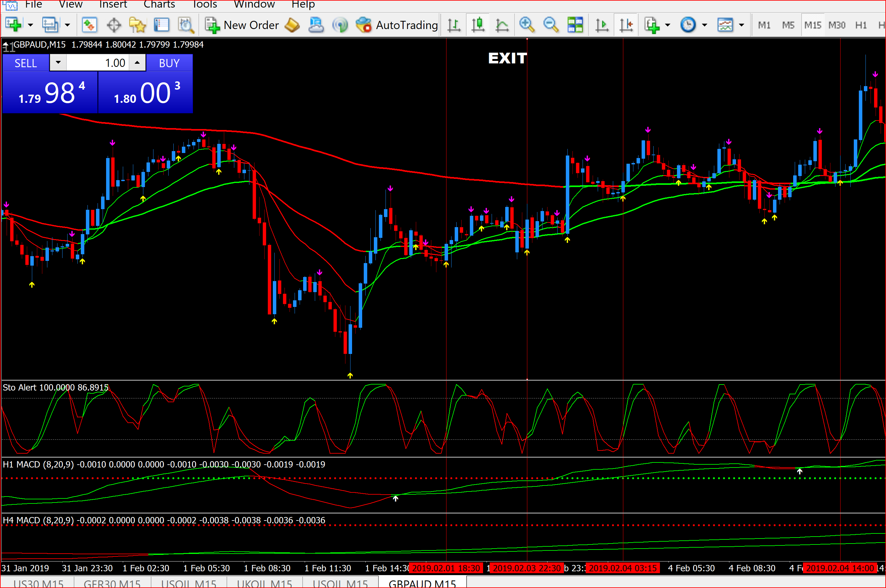This screenshot has height=588, width=886.
Task: Open the Strategy Tester magnifier icon
Action: click(x=186, y=25)
